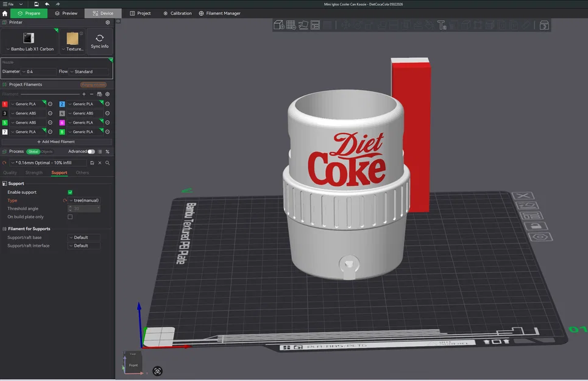Image resolution: width=588 pixels, height=381 pixels.
Task: Reset view with camera icon below viewport
Action: (x=157, y=371)
